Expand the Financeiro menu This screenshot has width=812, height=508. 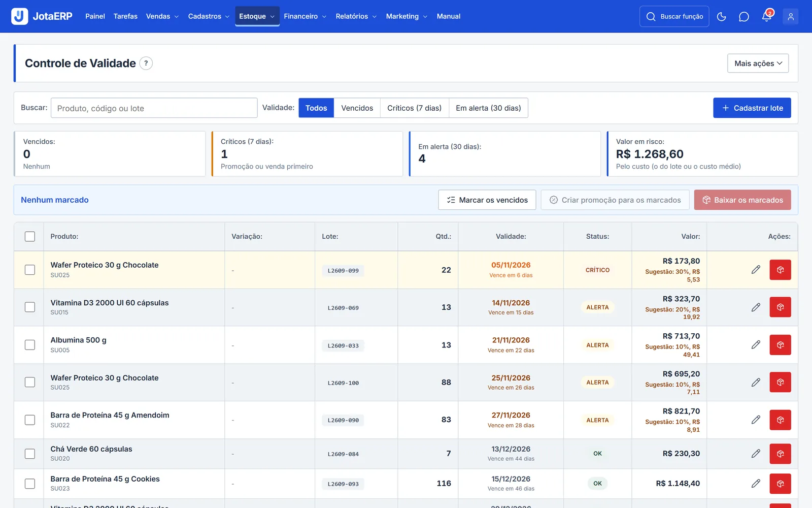(305, 16)
